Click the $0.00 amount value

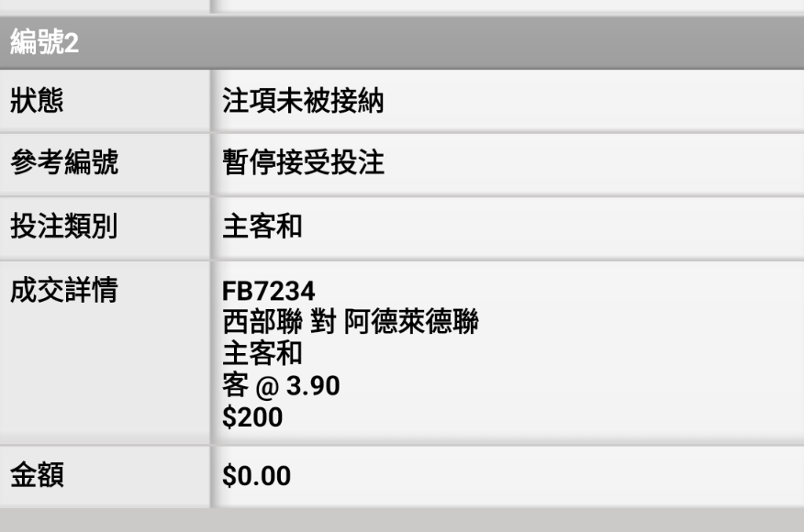[256, 476]
